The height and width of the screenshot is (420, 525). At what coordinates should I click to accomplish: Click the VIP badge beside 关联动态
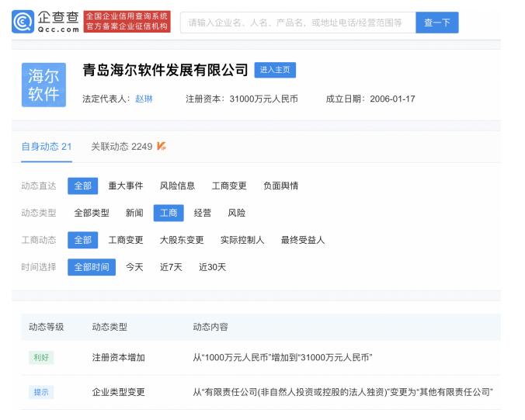click(x=162, y=146)
